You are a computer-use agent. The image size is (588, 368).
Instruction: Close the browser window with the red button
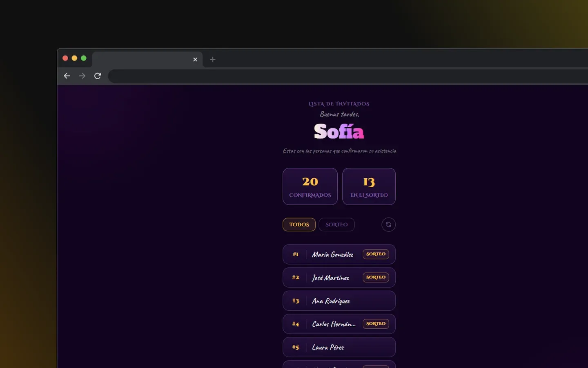coord(65,58)
